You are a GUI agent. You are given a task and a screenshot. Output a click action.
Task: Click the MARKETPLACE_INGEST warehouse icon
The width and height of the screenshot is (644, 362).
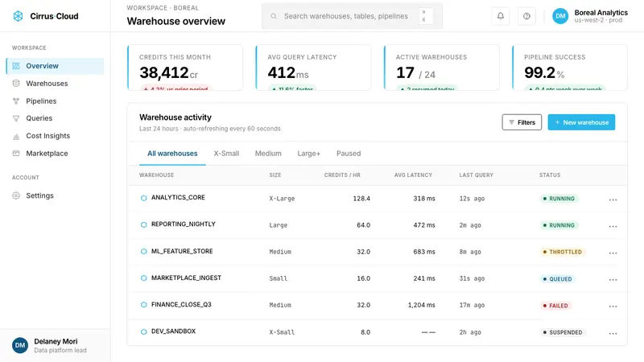[x=143, y=278]
